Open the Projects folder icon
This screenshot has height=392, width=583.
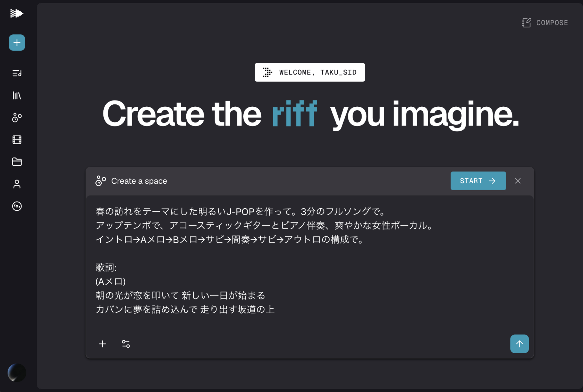pyautogui.click(x=17, y=162)
